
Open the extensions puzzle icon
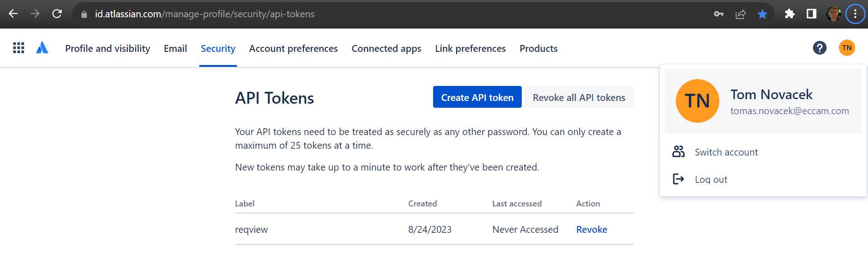tap(790, 14)
